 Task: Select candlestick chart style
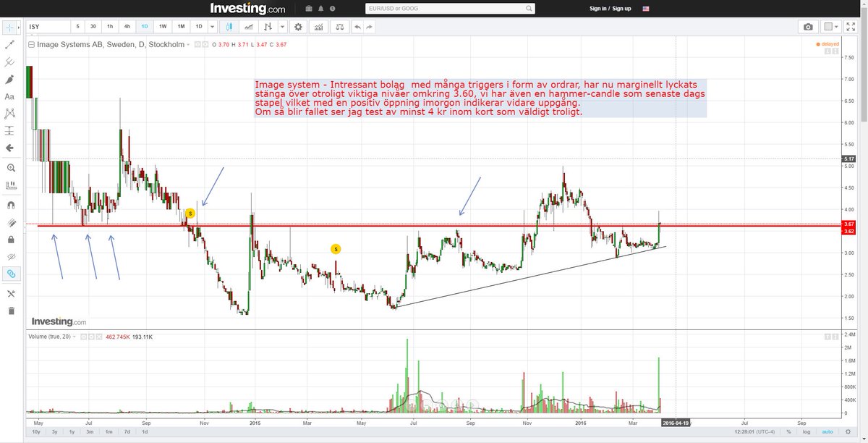[230, 27]
